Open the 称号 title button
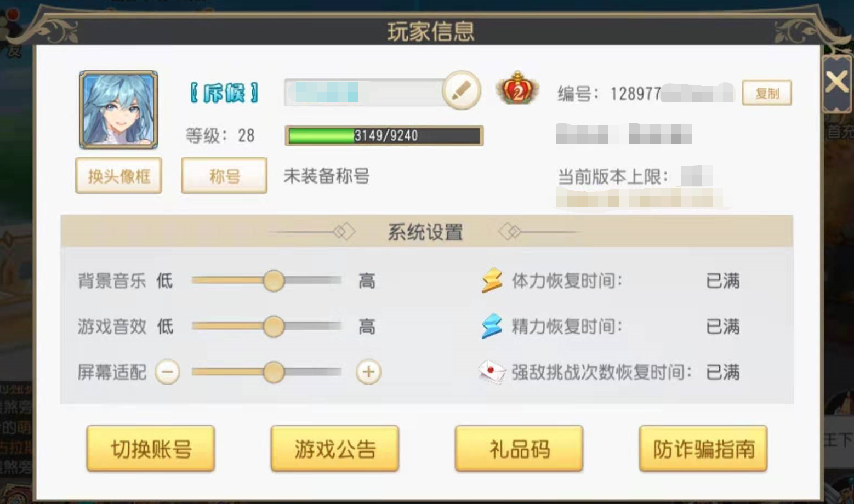Screen dimensions: 854x504 coord(224,176)
